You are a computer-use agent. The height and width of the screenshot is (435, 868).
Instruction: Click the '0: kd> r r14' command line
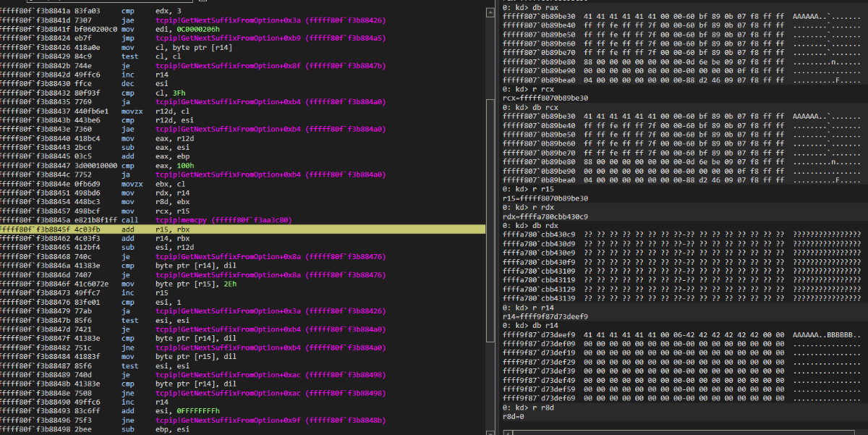(527, 307)
